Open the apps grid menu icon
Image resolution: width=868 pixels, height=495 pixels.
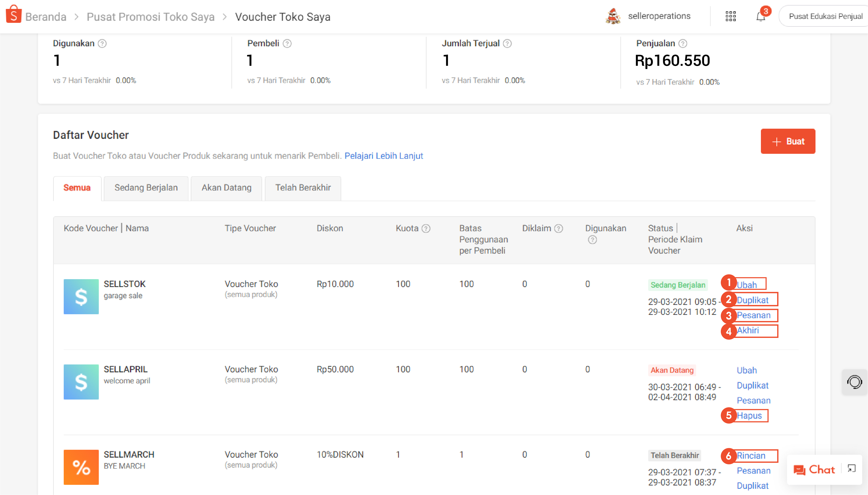[x=730, y=16]
